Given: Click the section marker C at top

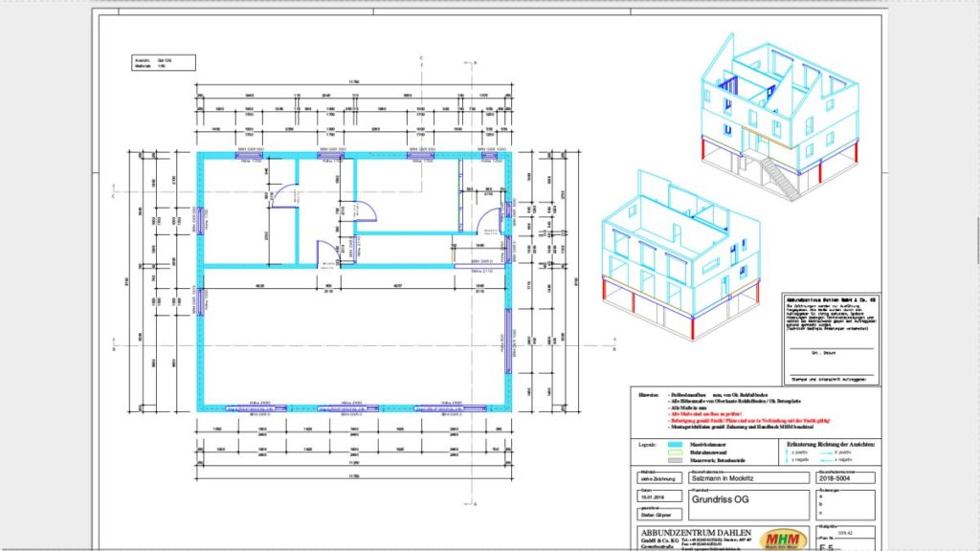Looking at the screenshot, I should (422, 61).
